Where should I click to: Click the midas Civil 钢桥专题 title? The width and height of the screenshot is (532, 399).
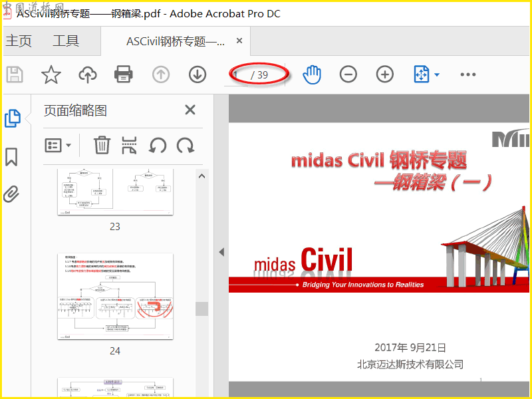(x=379, y=160)
